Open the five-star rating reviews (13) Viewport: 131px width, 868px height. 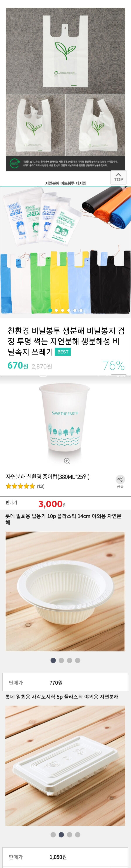[x=25, y=486]
